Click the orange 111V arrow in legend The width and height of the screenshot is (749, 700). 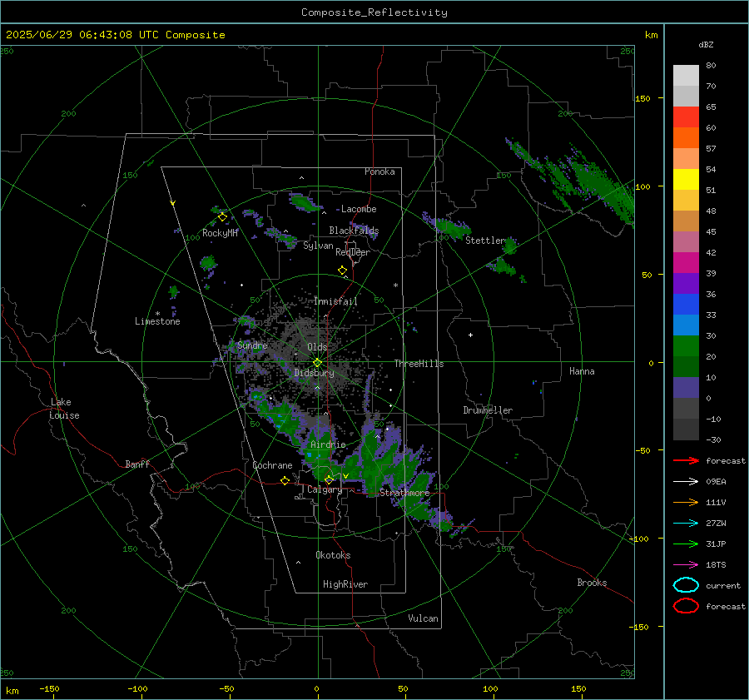[686, 502]
